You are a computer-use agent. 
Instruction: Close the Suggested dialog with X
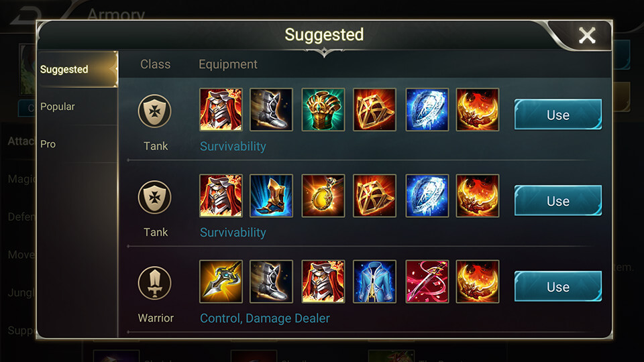click(587, 36)
